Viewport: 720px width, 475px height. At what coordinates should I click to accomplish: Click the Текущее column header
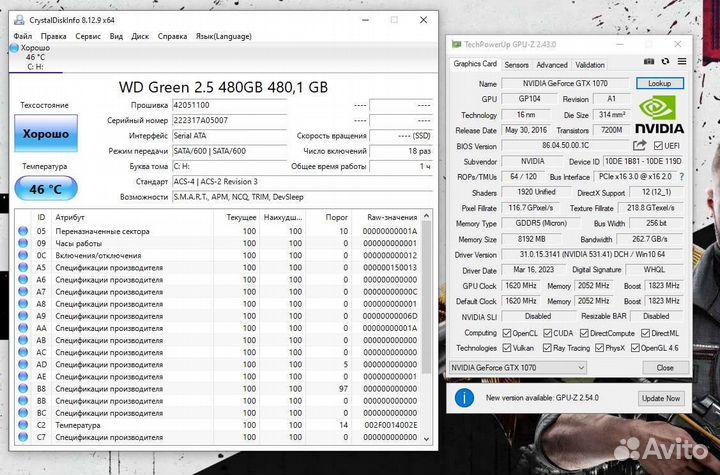241,217
